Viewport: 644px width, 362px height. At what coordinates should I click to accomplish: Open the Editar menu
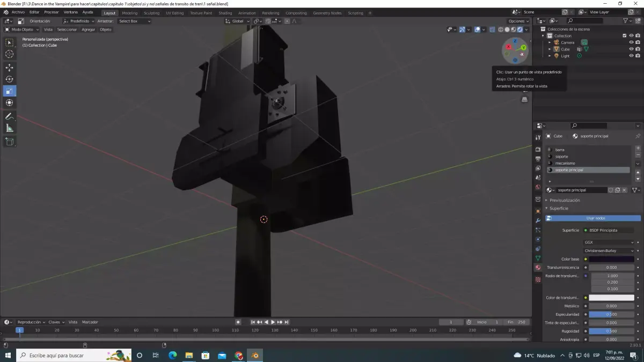[34, 12]
